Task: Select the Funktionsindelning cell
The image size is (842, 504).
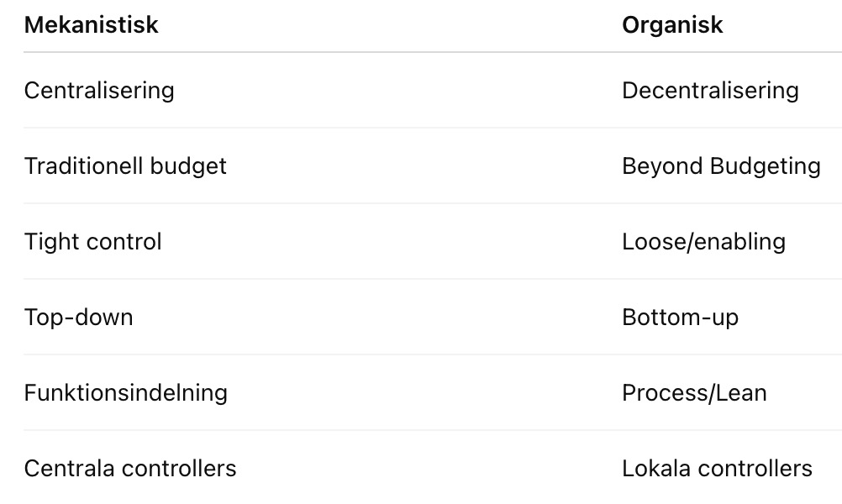Action: pyautogui.click(x=125, y=393)
